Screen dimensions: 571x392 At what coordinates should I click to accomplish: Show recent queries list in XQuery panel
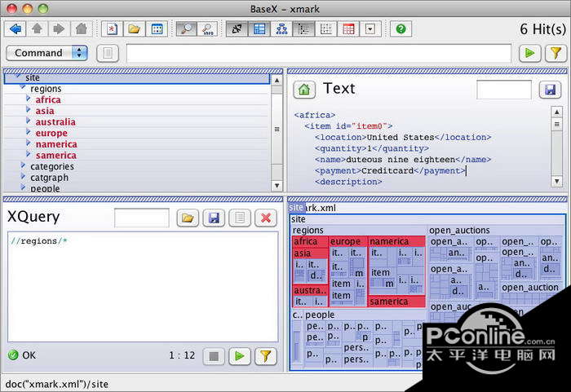[240, 218]
